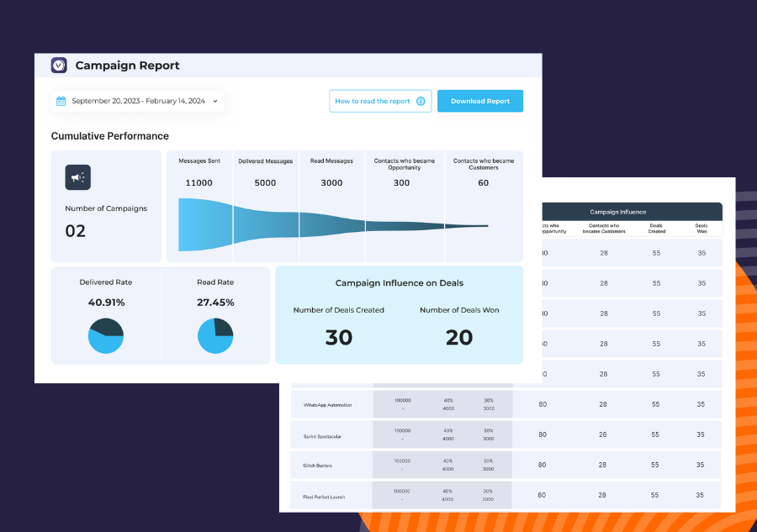
Task: Select the Deals Won column header
Action: (701, 228)
